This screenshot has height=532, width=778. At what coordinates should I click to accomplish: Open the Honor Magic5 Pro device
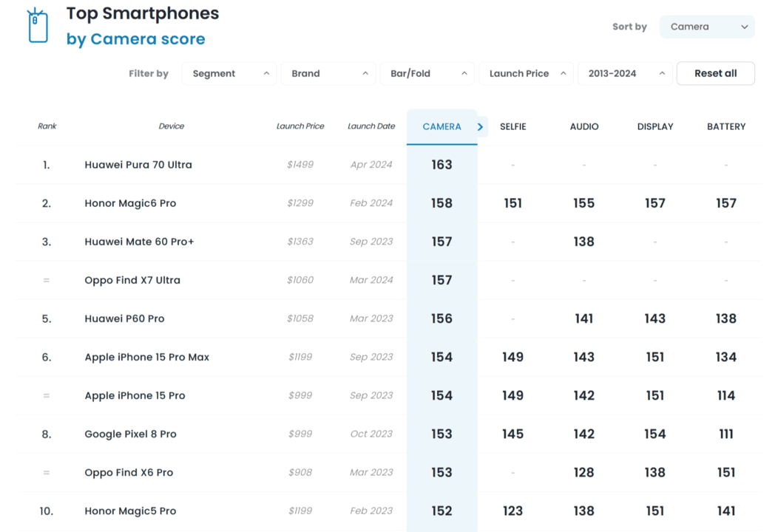[x=130, y=511]
